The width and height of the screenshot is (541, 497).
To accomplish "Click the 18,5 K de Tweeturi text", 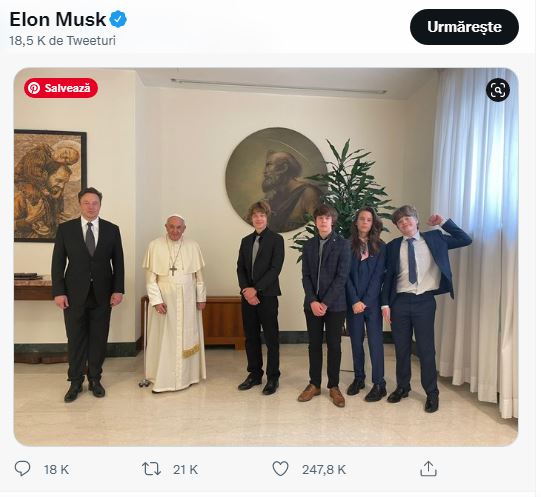I will click(62, 40).
